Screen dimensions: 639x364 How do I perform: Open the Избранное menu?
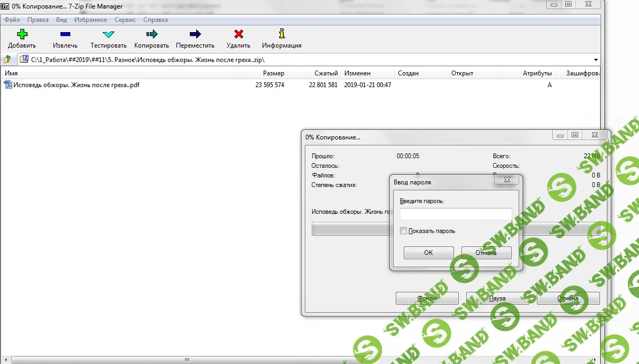90,20
